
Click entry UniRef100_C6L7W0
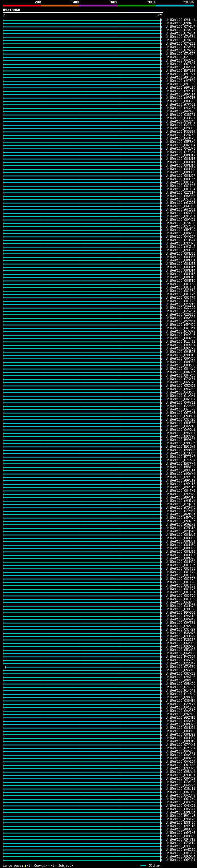pyautogui.click(x=180, y=799)
